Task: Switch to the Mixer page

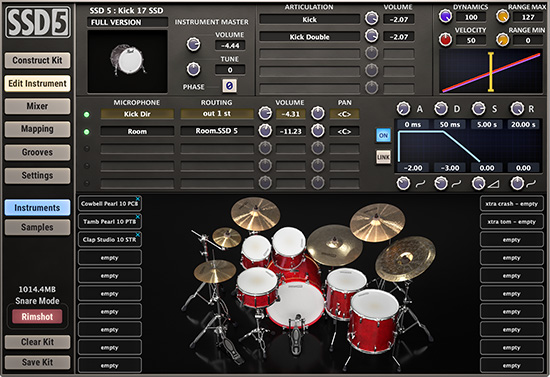Action: click(x=37, y=106)
